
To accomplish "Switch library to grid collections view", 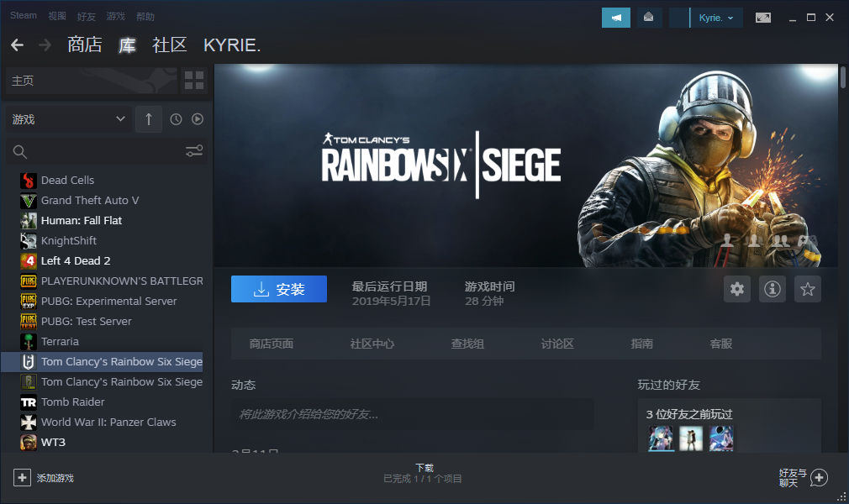I will pos(194,81).
